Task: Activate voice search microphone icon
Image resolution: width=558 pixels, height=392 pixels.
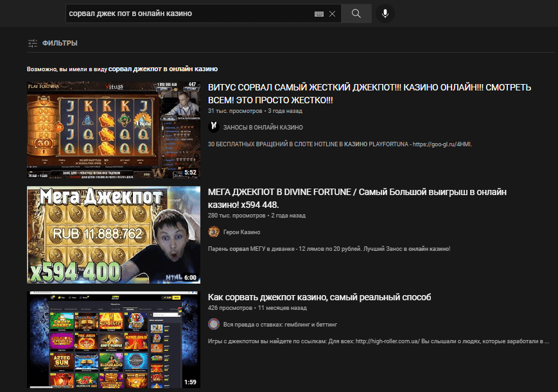Action: (385, 13)
